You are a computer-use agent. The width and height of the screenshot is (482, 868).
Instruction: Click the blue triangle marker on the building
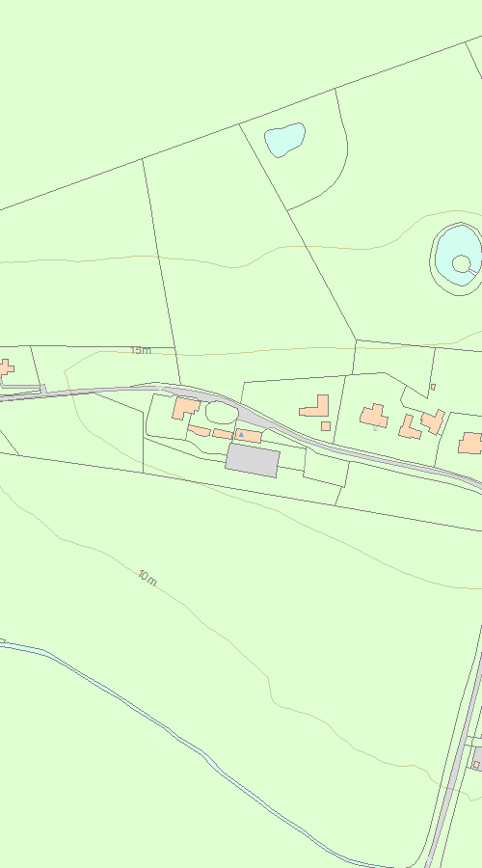pyautogui.click(x=241, y=435)
